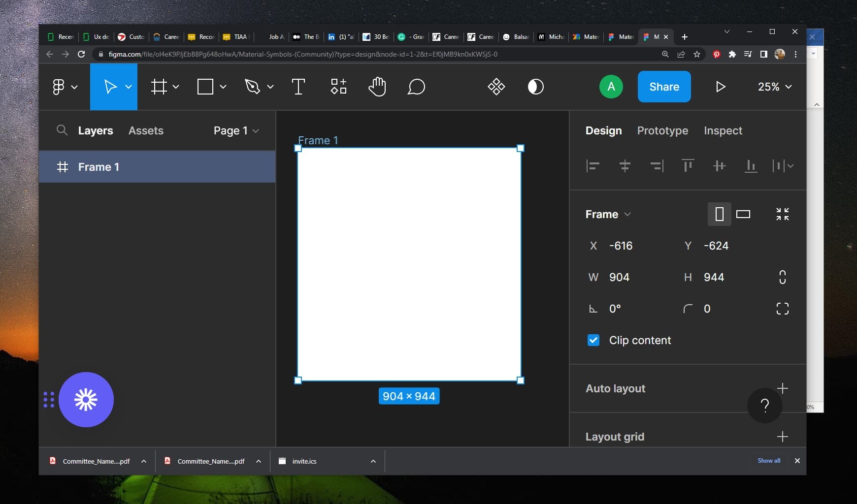Screen dimensions: 857x504
Task: Add Auto layout with plus
Action: [x=783, y=388]
